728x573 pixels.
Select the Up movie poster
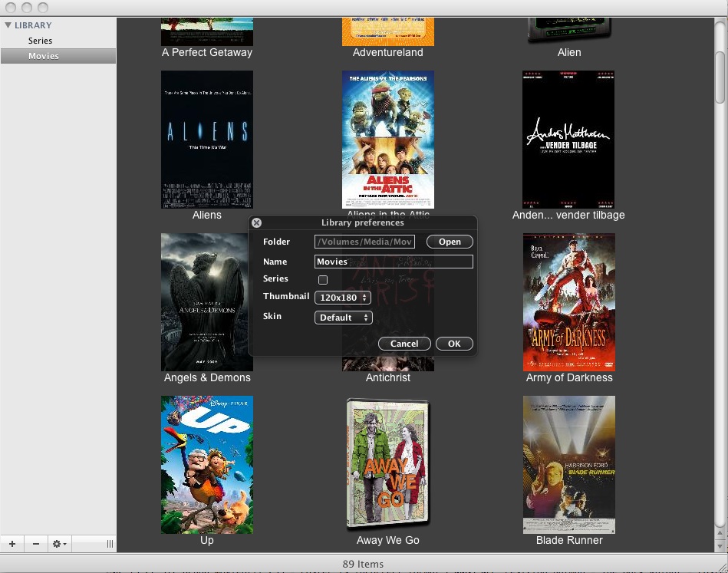click(x=207, y=464)
